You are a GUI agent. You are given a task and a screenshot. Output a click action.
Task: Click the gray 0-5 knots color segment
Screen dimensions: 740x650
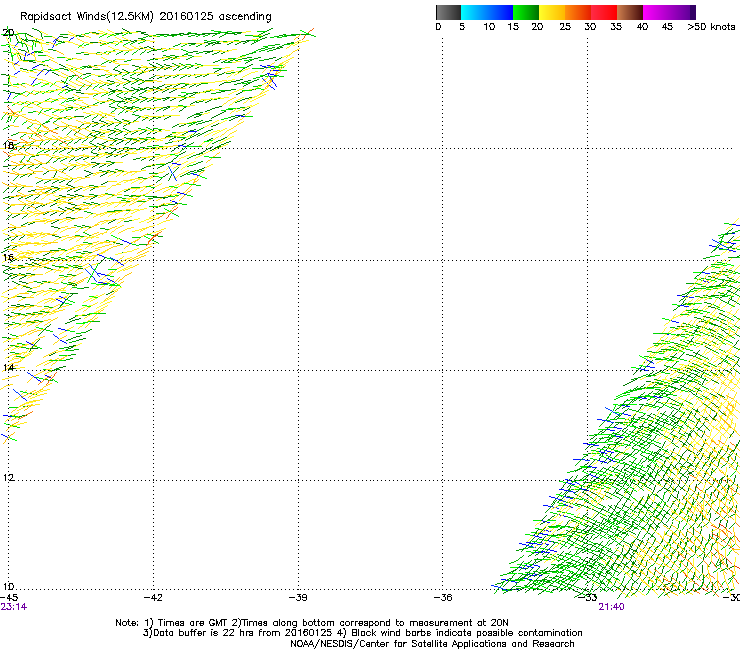point(448,12)
